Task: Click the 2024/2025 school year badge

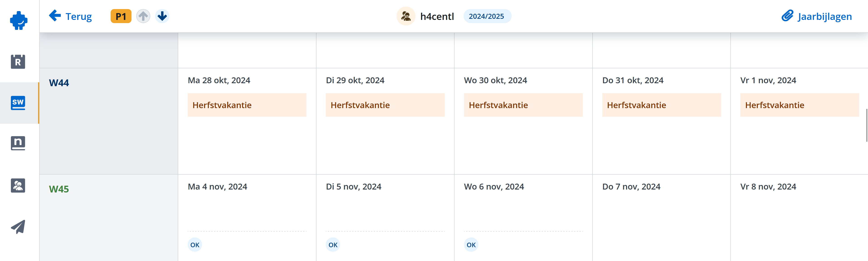Action: pos(486,16)
